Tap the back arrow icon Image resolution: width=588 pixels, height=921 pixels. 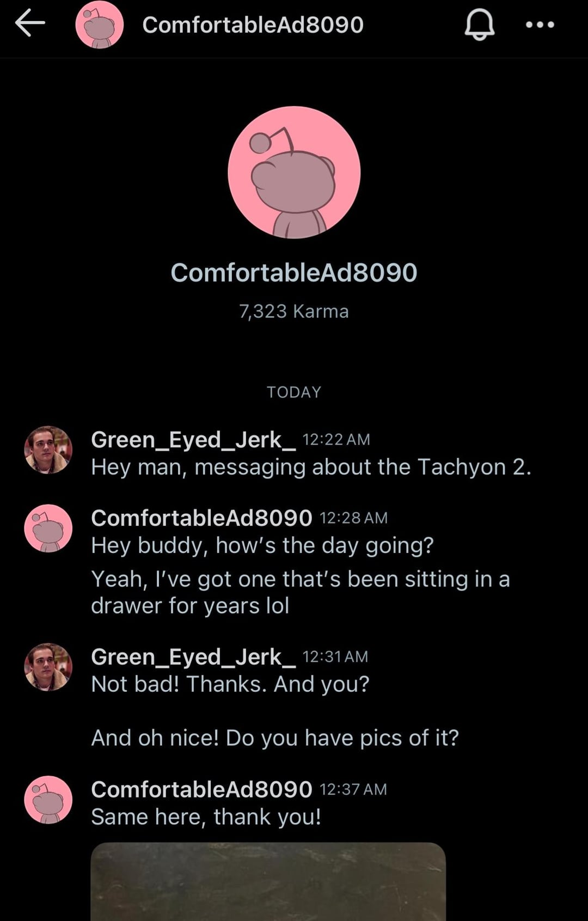pyautogui.click(x=30, y=24)
